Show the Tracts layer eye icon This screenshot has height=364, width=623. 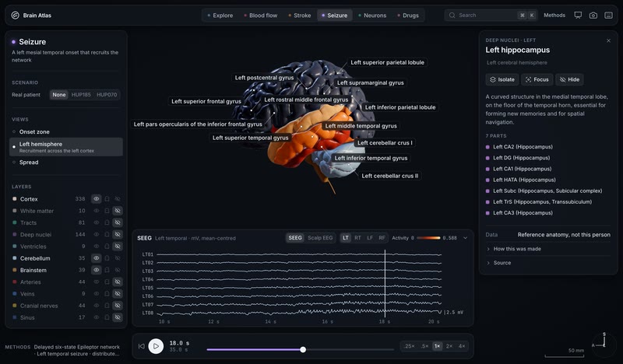(x=96, y=222)
